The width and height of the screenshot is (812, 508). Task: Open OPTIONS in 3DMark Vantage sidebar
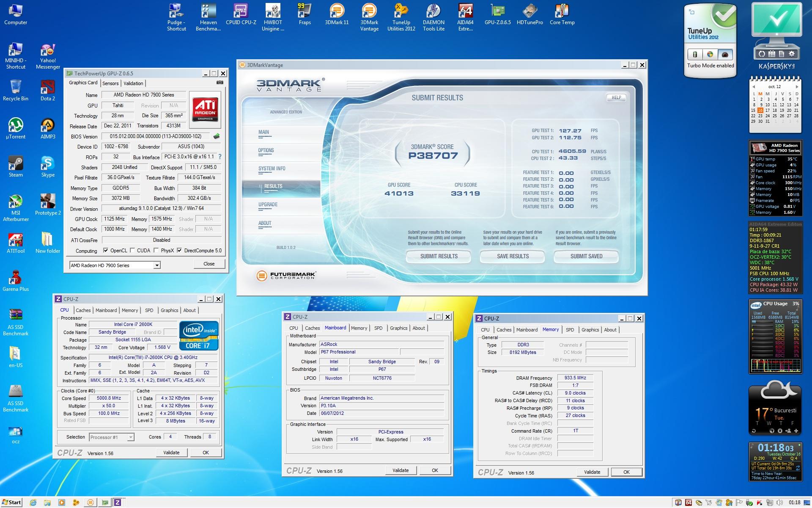click(x=266, y=150)
